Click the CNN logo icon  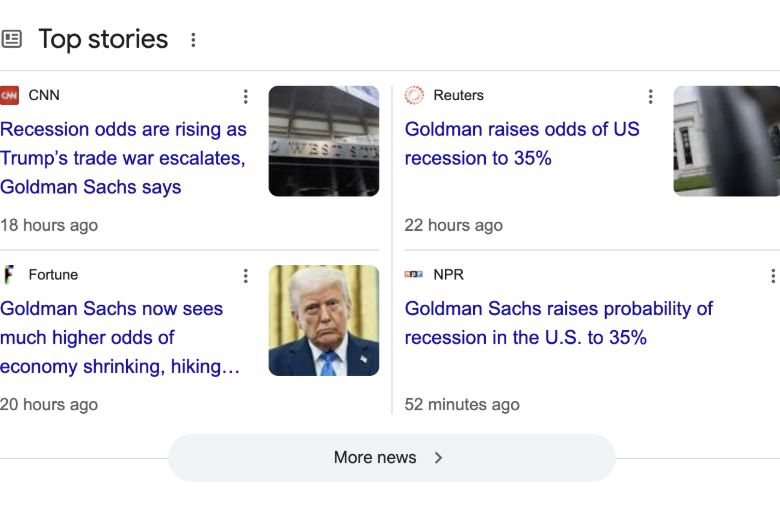point(9,96)
